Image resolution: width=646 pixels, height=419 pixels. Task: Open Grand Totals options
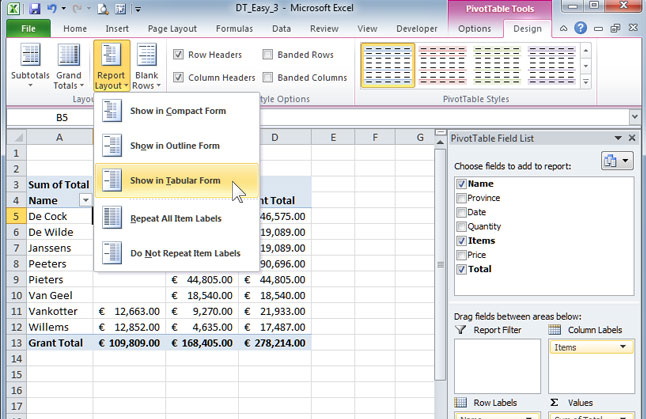(69, 66)
